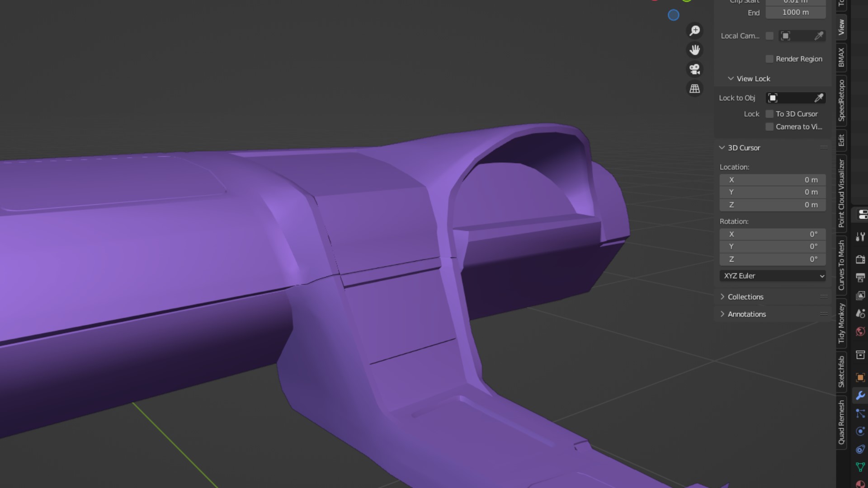Open the World properties globe icon
Viewport: 868px width, 488px height.
(x=860, y=332)
